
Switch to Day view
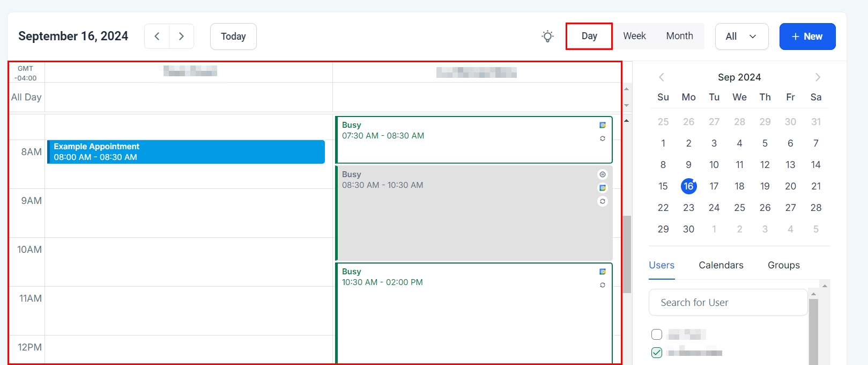tap(589, 36)
